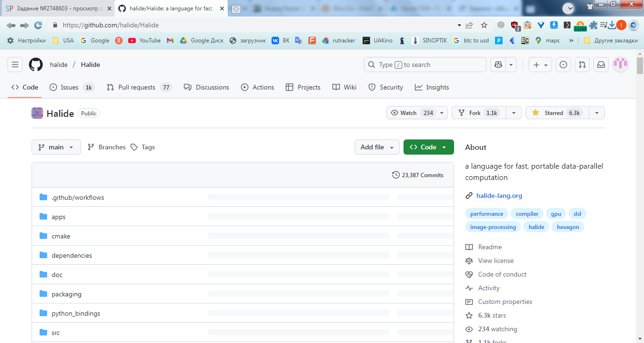This screenshot has width=644, height=343.
Task: Open the SINOPTIK bookmark
Action: pyautogui.click(x=429, y=41)
